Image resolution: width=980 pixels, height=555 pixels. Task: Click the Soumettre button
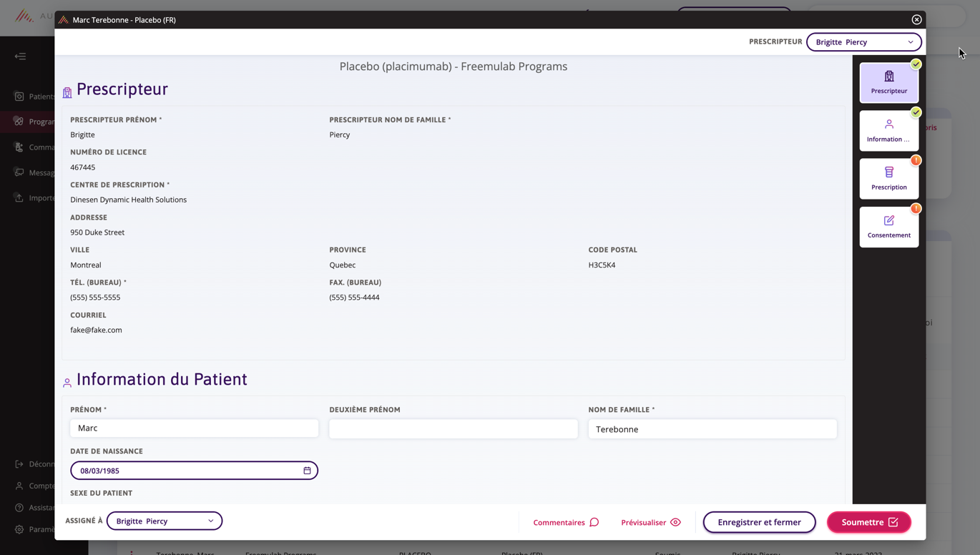pos(869,522)
